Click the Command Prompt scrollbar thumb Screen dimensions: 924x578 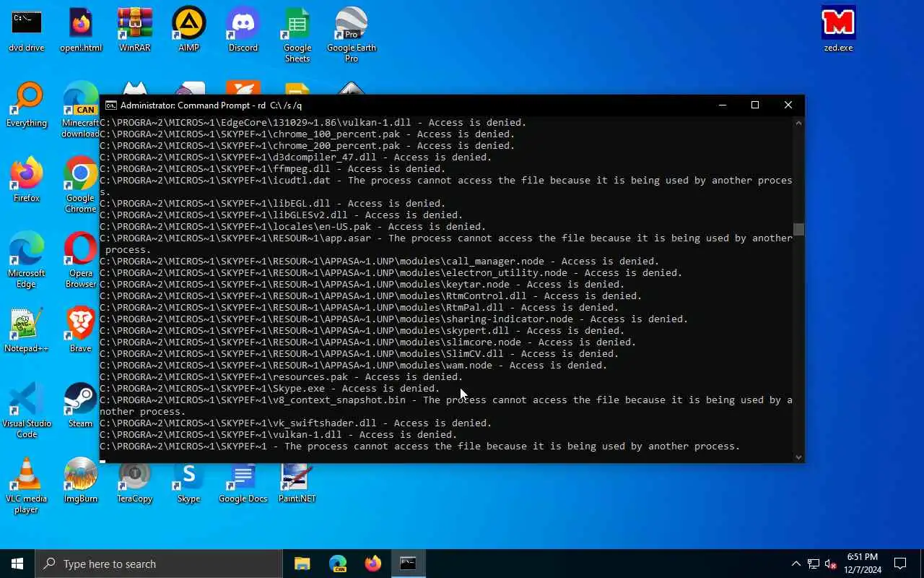[x=798, y=230]
